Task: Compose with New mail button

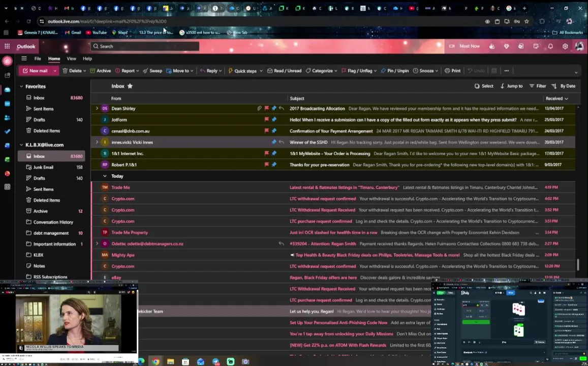Action: pyautogui.click(x=35, y=71)
